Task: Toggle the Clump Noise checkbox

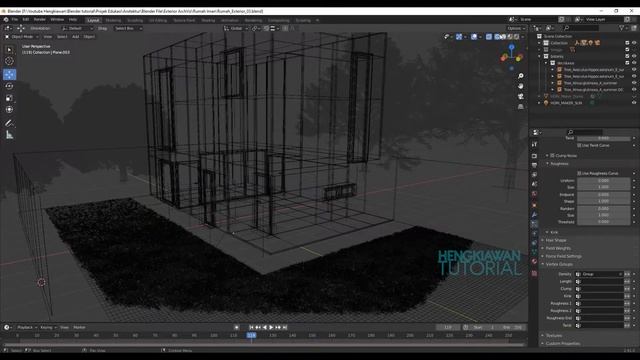Action: (x=553, y=156)
